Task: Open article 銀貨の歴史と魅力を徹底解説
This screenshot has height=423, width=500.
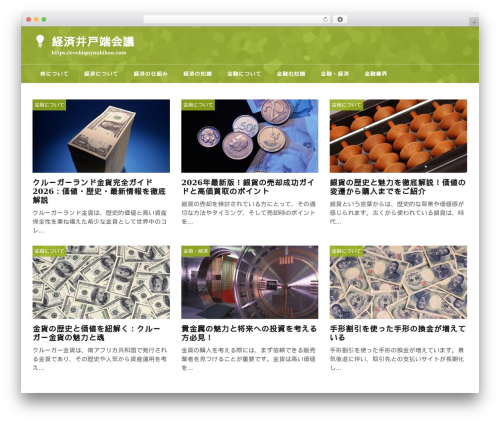Action: point(398,187)
